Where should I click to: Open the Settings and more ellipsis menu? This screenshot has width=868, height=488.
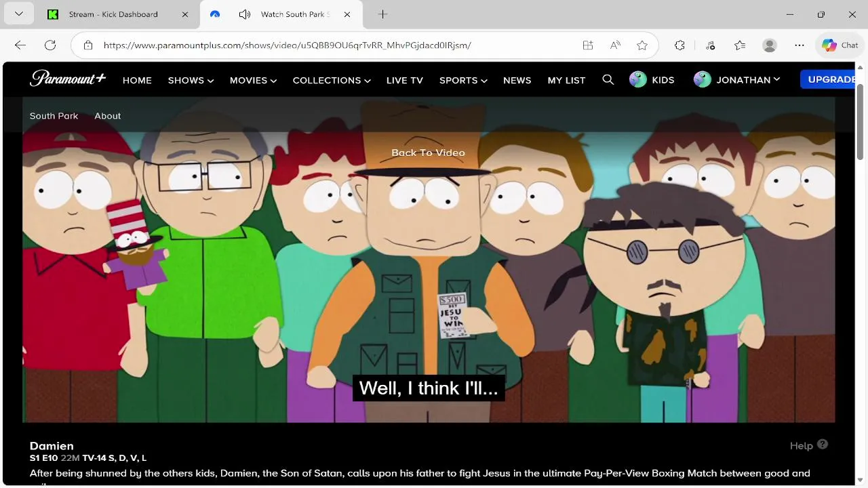(x=800, y=45)
